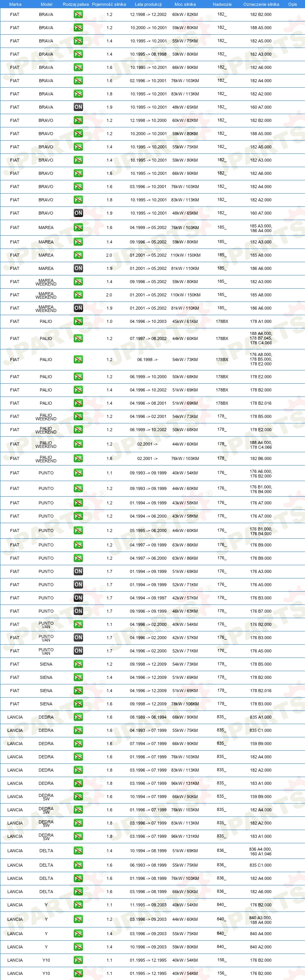Screen dimensions: 305x980
Task: Click the PB icon in DEDRA SW 96kW row
Action: point(78,836)
